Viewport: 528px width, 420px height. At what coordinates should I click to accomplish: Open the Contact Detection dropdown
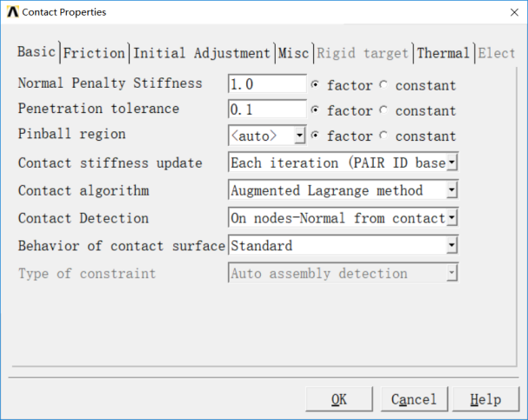click(451, 217)
